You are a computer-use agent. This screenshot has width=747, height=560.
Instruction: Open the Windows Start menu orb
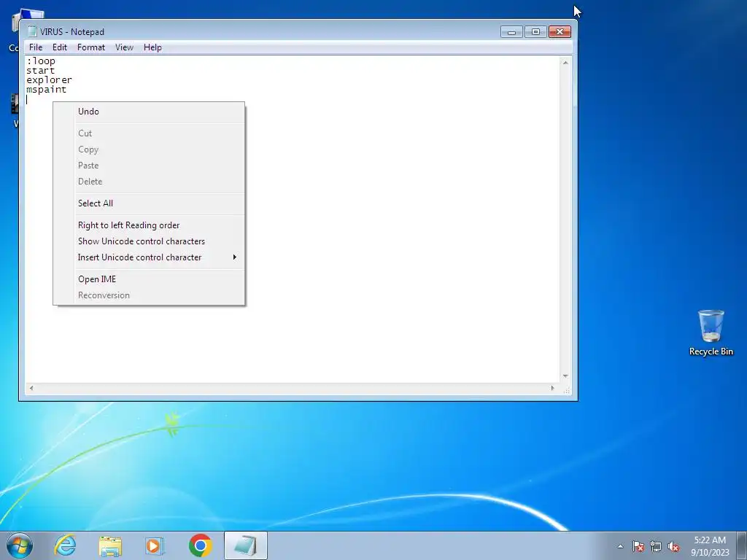20,545
